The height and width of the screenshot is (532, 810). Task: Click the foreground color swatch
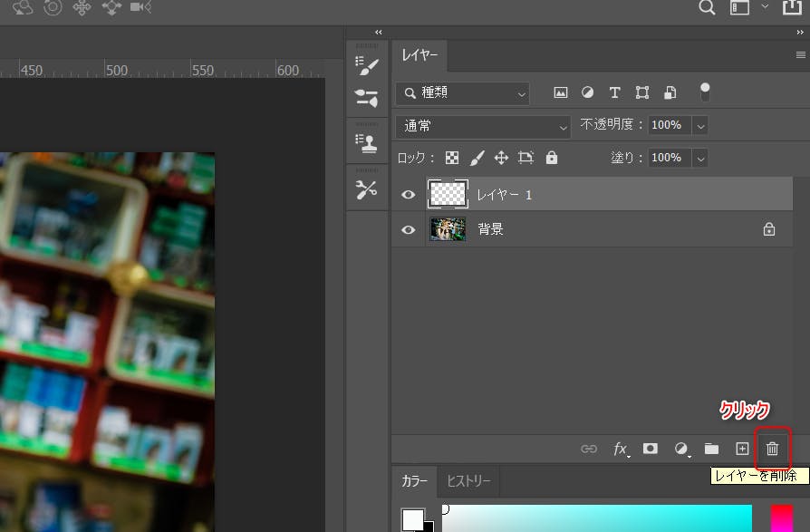413,518
